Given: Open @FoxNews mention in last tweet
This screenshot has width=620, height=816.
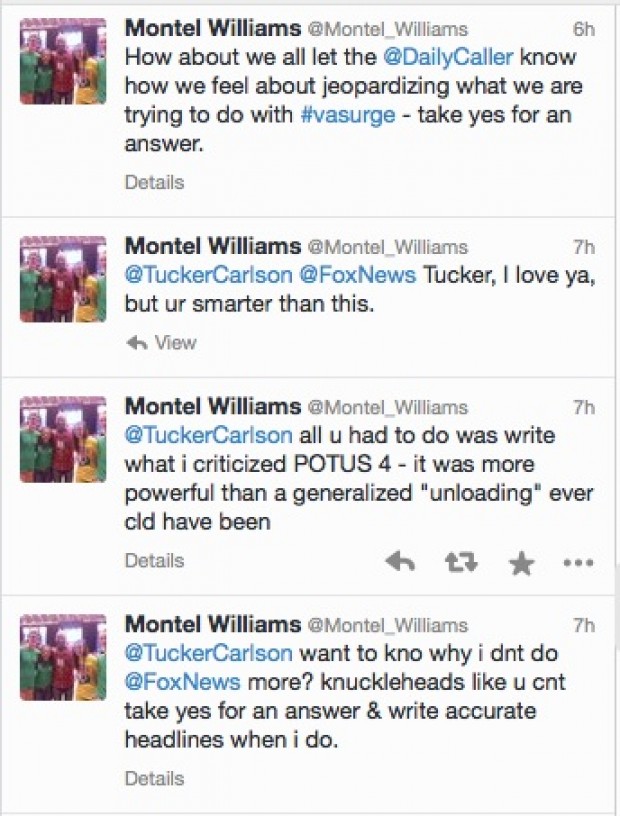Looking at the screenshot, I should coord(182,682).
